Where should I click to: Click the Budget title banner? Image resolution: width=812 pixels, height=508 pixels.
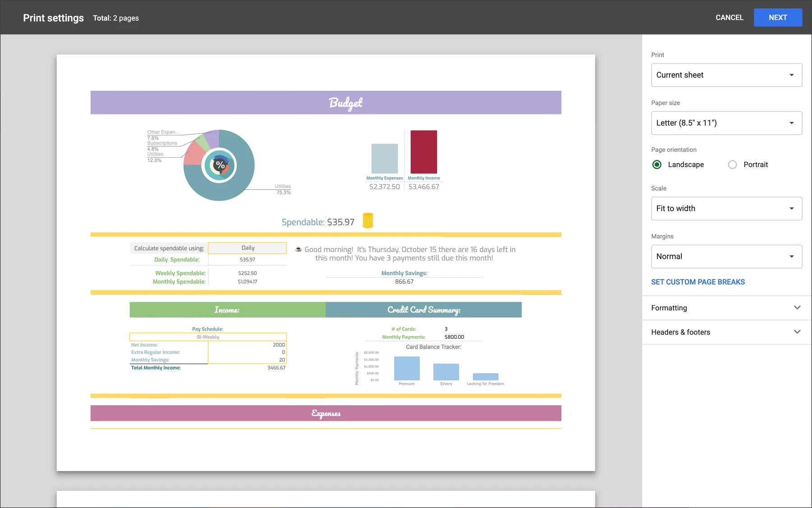326,103
